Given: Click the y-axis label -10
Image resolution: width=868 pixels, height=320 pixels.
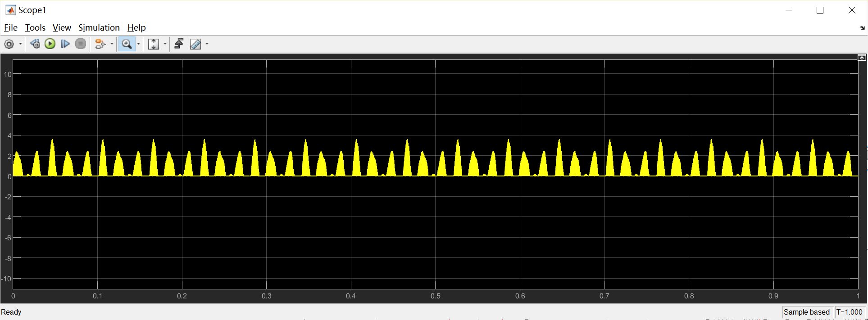Looking at the screenshot, I should [6, 279].
